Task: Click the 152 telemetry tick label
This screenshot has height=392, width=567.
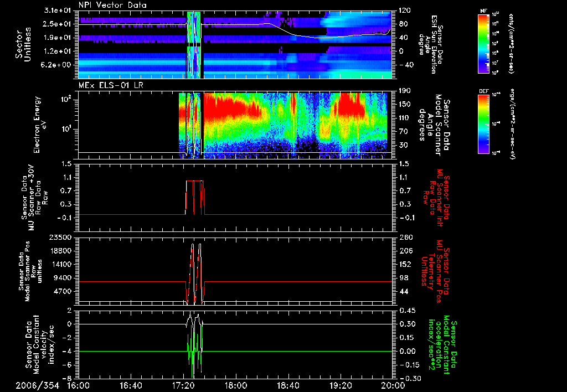Action: pyautogui.click(x=405, y=264)
